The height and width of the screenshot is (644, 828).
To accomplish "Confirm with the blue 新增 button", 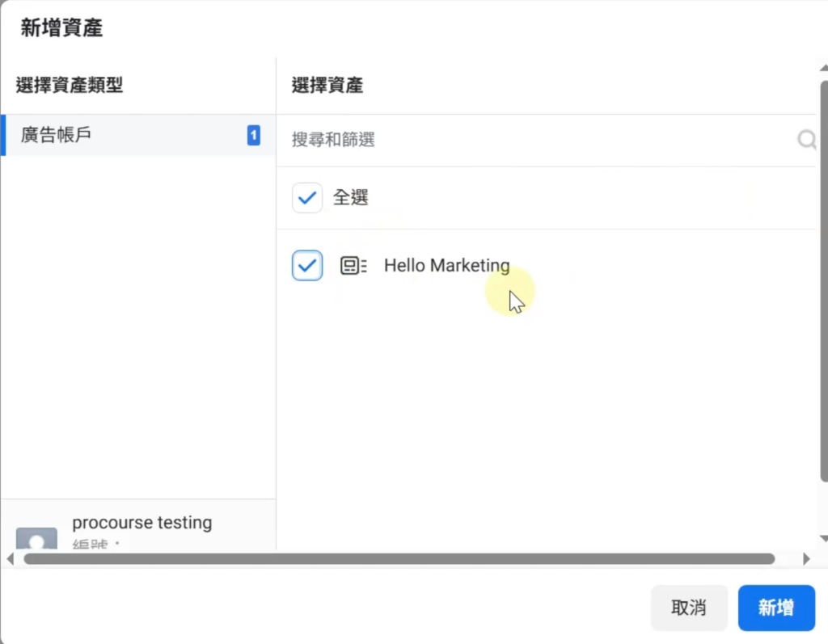I will tap(776, 608).
